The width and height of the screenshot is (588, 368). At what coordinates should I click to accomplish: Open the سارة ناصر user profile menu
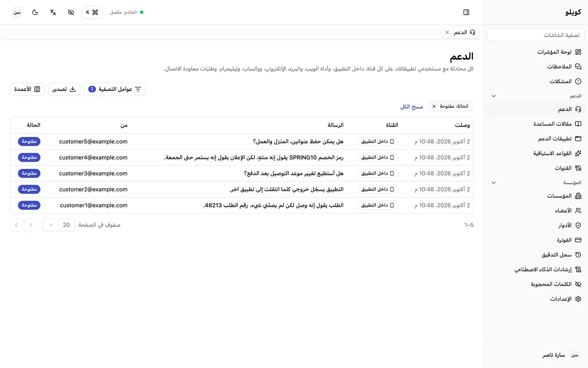(x=536, y=355)
